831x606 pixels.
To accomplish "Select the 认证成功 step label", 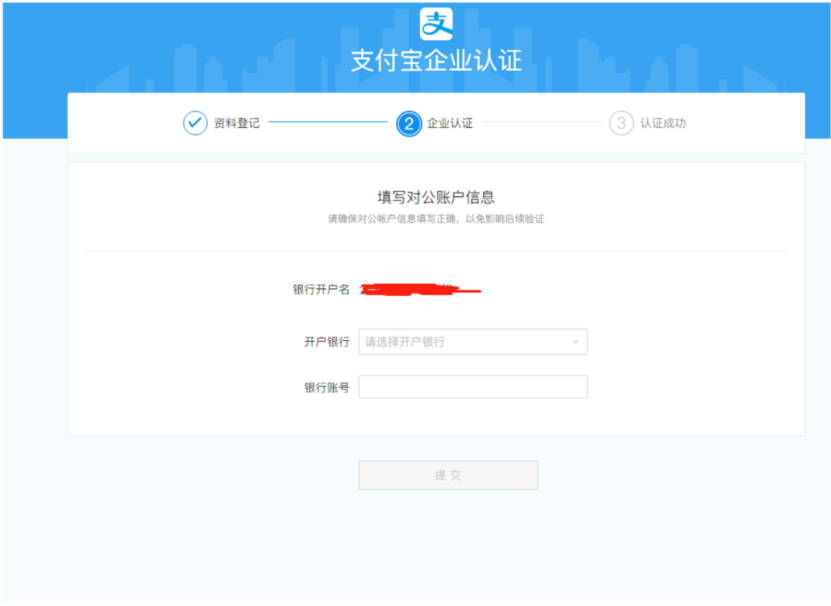I will (663, 123).
